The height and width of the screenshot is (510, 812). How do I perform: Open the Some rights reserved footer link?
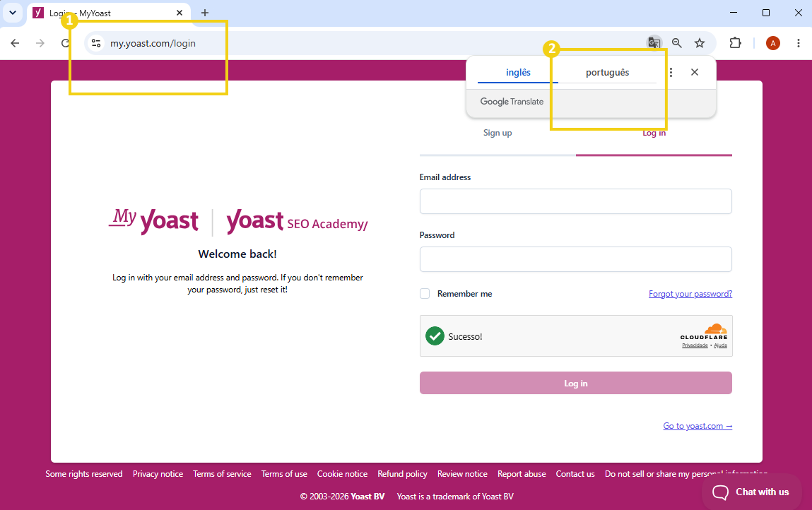[84, 474]
